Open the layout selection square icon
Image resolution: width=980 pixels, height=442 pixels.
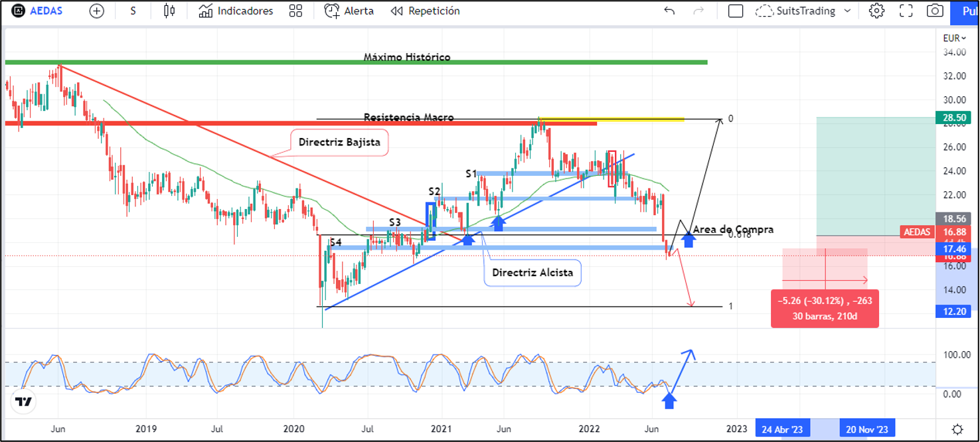pyautogui.click(x=735, y=11)
